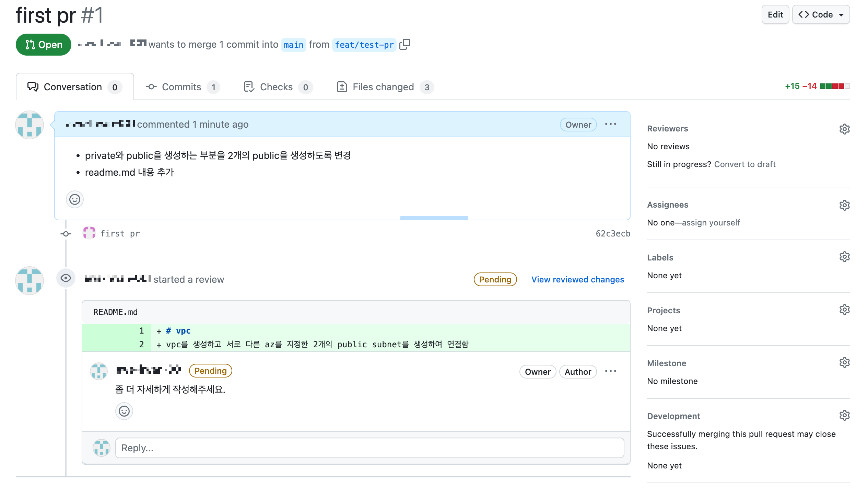Open the Projects settings gear

[844, 310]
